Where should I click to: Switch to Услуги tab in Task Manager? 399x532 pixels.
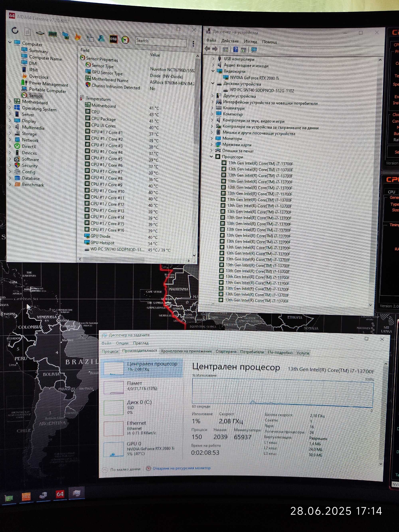click(303, 353)
